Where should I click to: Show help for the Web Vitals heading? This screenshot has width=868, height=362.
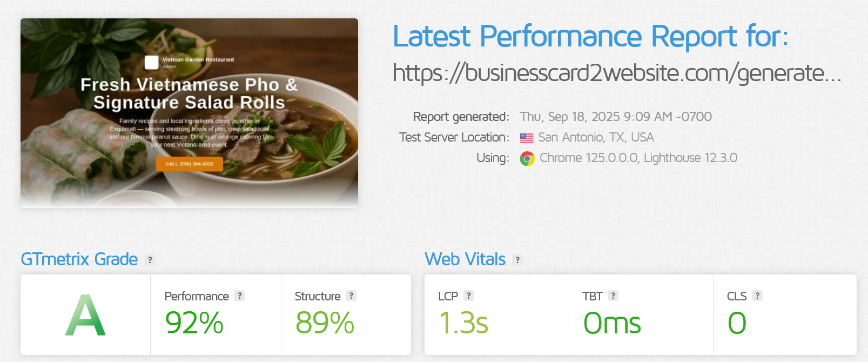pyautogui.click(x=517, y=260)
